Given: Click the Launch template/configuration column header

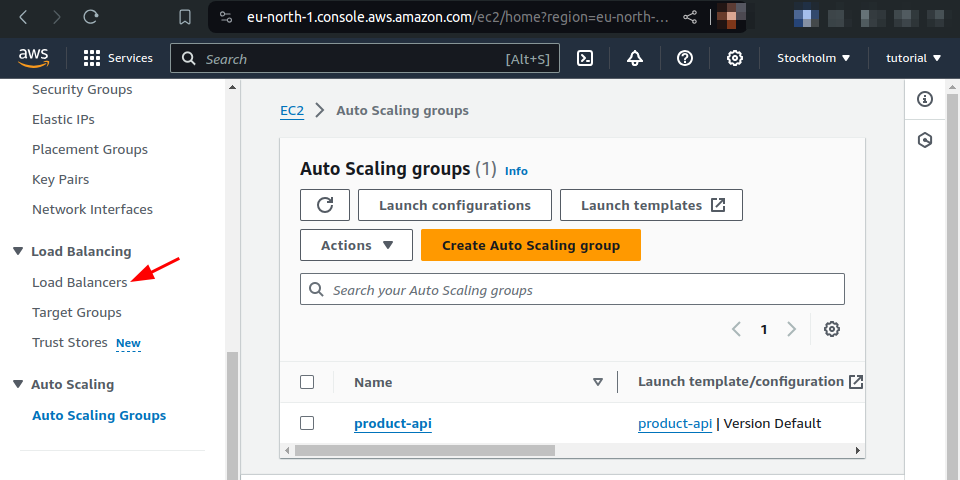Looking at the screenshot, I should pyautogui.click(x=741, y=381).
